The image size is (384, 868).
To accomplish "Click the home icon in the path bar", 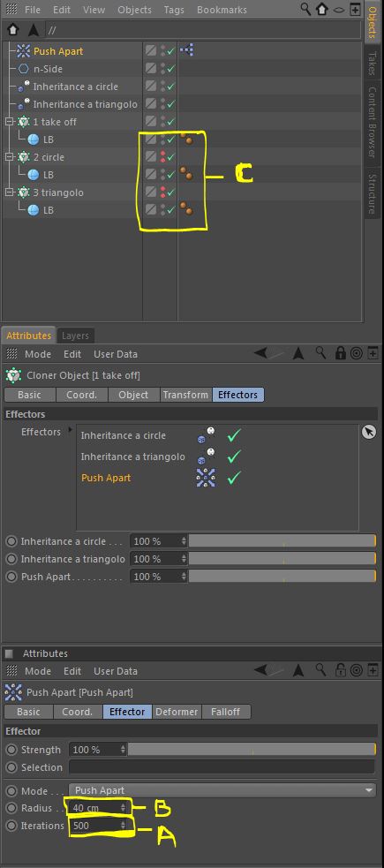I will click(13, 30).
